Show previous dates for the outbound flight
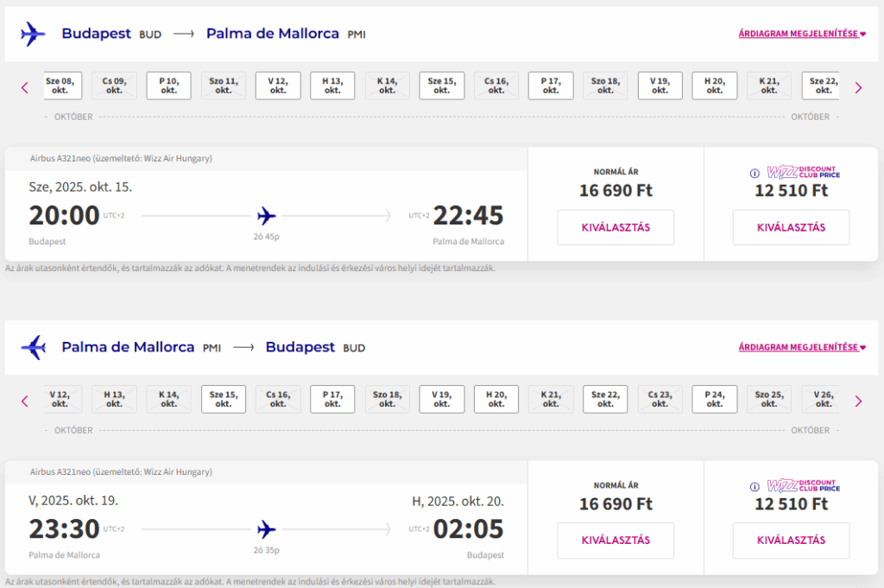The width and height of the screenshot is (884, 588). pyautogui.click(x=25, y=88)
